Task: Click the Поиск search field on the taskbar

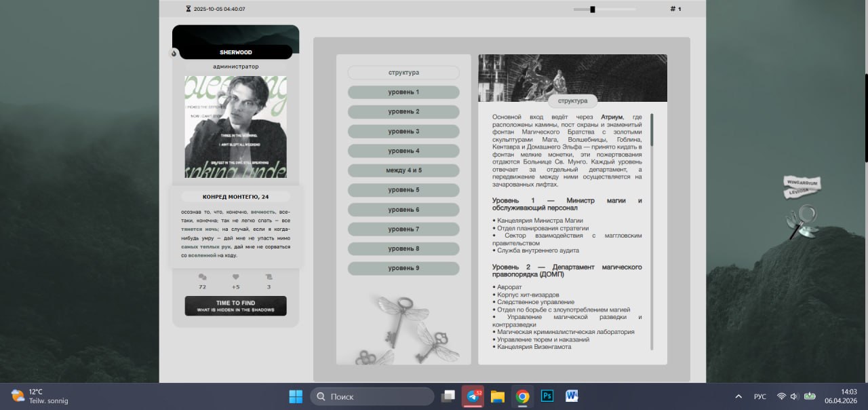Action: pos(372,396)
